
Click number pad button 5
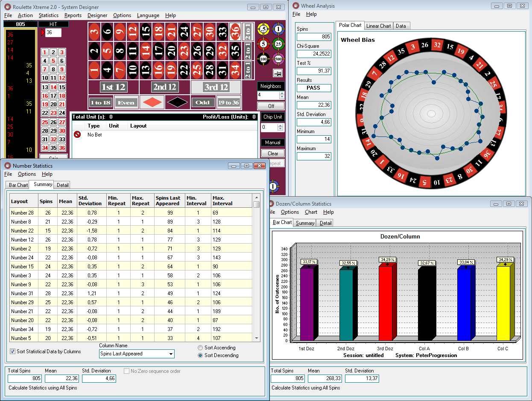coord(53,61)
